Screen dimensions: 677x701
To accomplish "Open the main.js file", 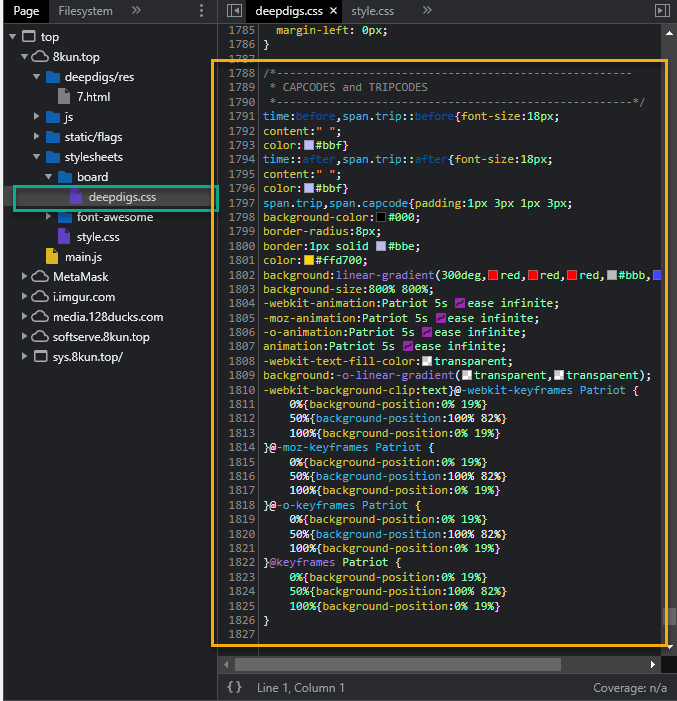I will pos(83,257).
